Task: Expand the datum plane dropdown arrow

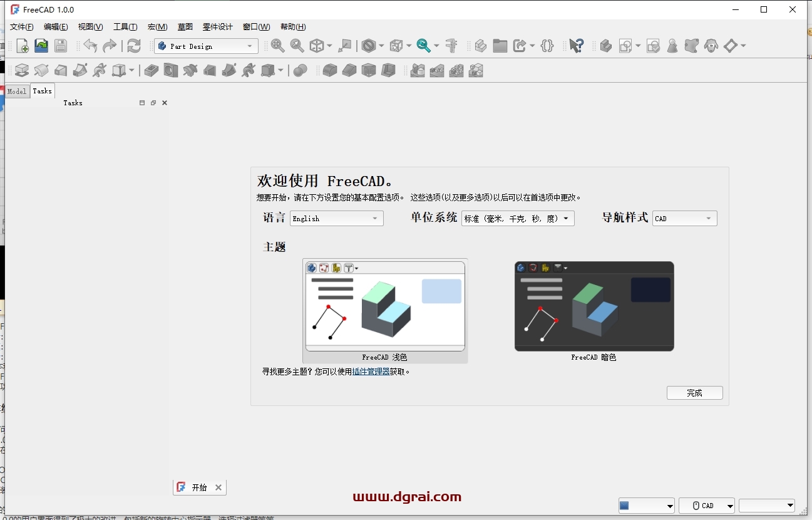Action: [x=743, y=46]
